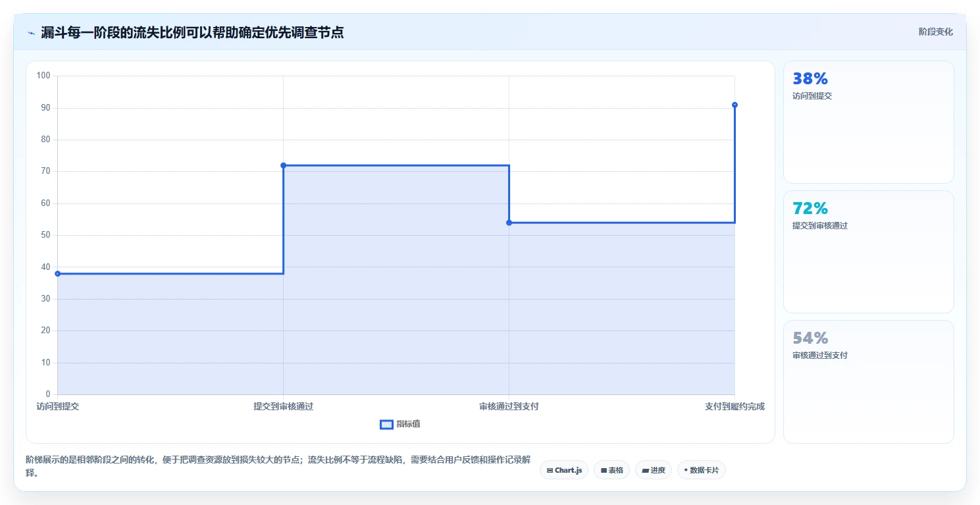980x505 pixels.
Task: Click the 支付到履约完成 x-axis label
Action: [x=735, y=407]
